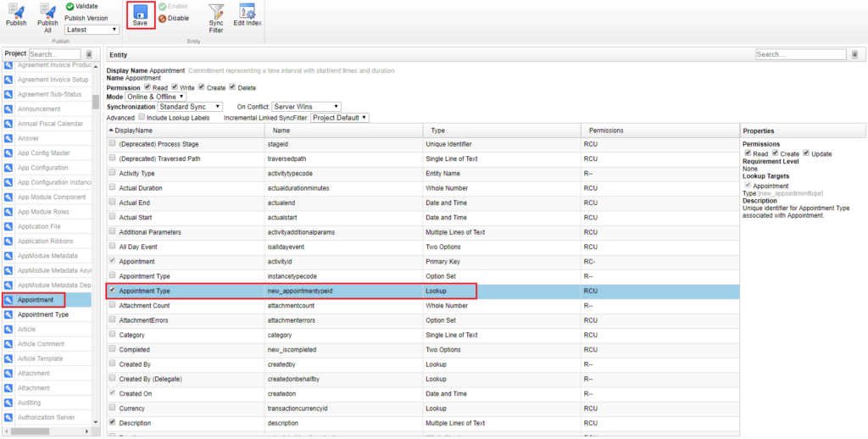Click the icon beside App Config Master
This screenshot has width=868, height=439.
8,153
